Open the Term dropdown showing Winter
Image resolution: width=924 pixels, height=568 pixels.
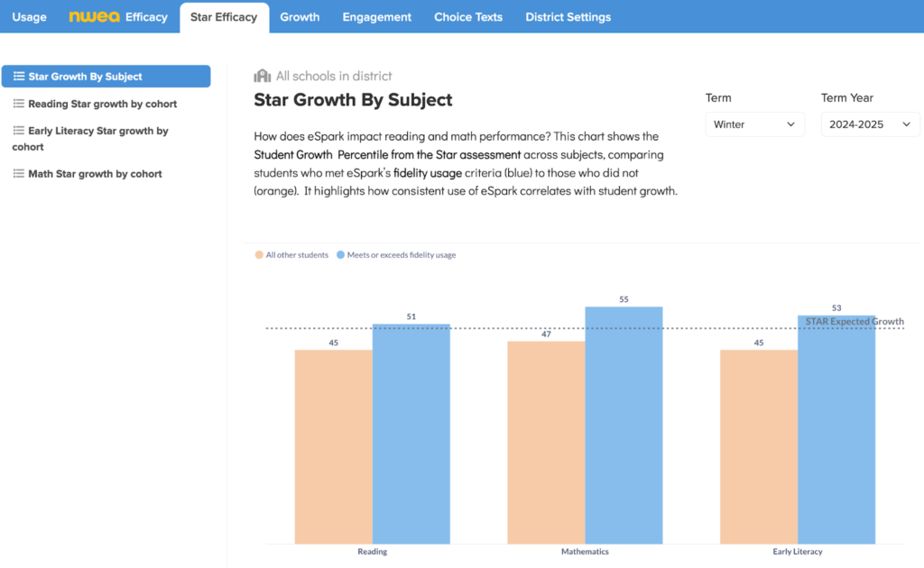(x=755, y=124)
